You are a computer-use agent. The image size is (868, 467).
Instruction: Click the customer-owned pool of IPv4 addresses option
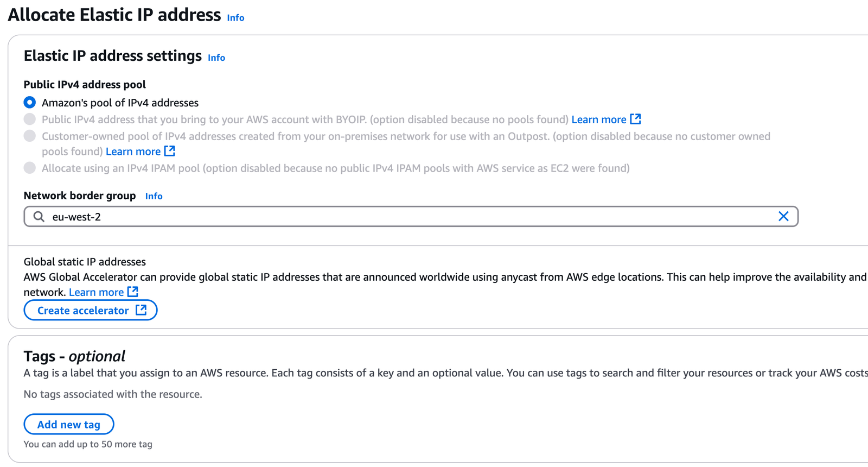tap(30, 136)
